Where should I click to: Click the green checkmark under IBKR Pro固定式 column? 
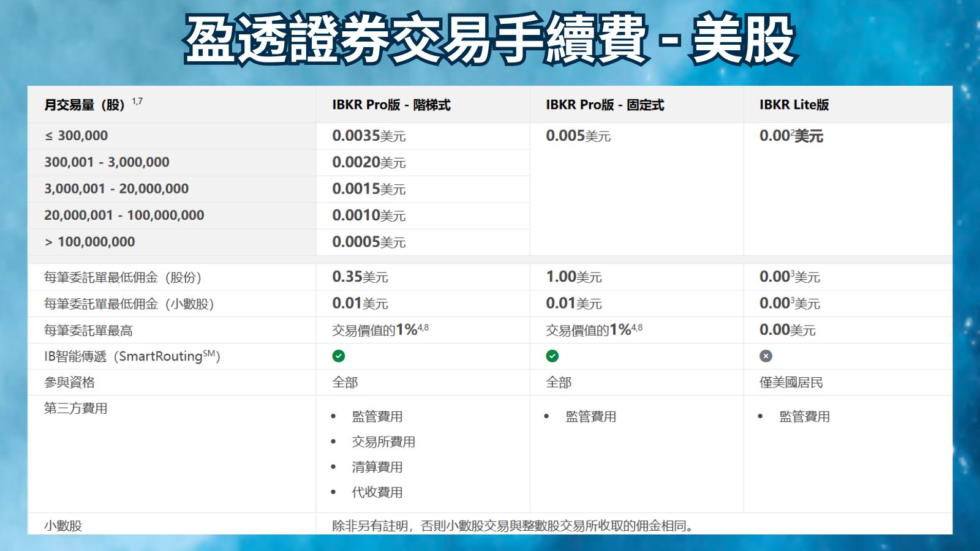pos(552,356)
